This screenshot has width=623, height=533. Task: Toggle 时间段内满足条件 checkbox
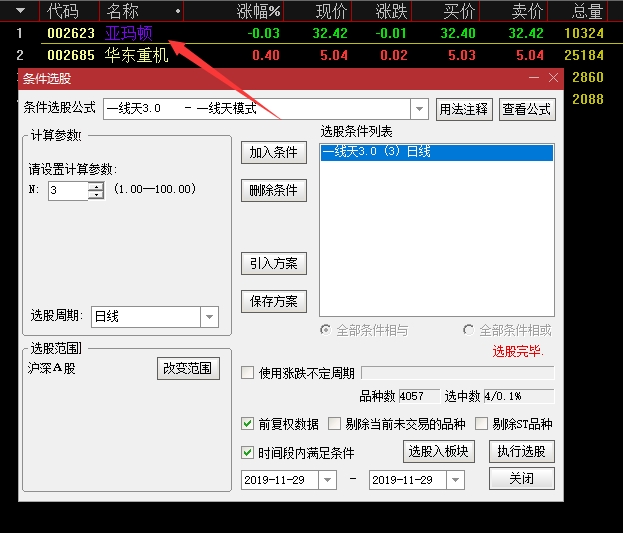click(248, 453)
